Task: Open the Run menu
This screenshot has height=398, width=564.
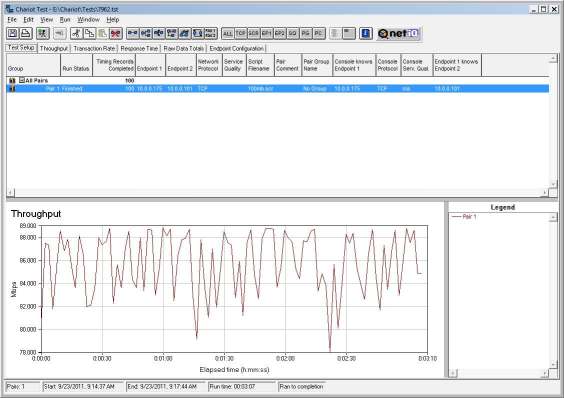Action: (65, 19)
